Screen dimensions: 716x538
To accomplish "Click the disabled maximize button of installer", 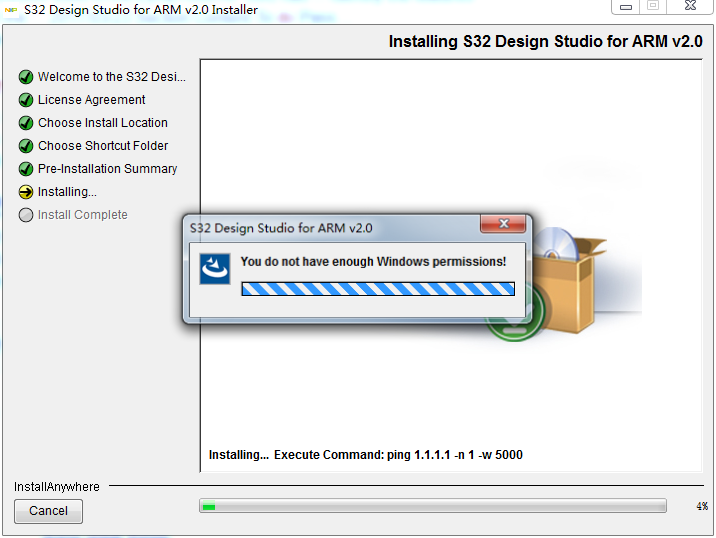I will pyautogui.click(x=653, y=6).
